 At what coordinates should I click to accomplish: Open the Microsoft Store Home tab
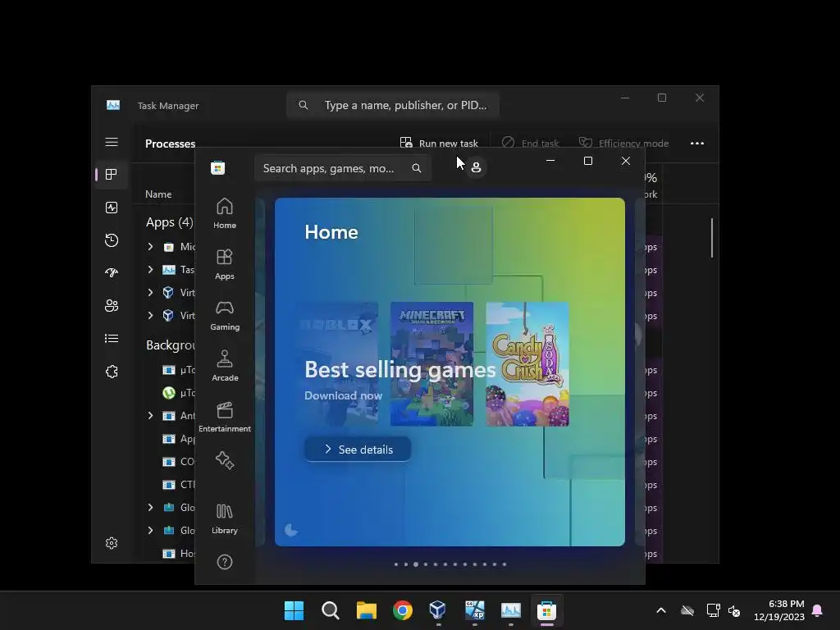(x=225, y=213)
